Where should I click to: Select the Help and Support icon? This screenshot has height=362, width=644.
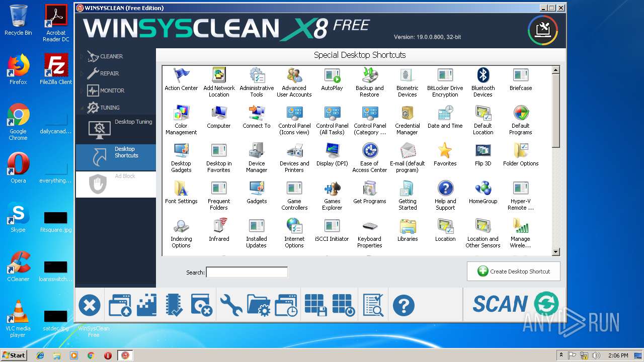(445, 189)
